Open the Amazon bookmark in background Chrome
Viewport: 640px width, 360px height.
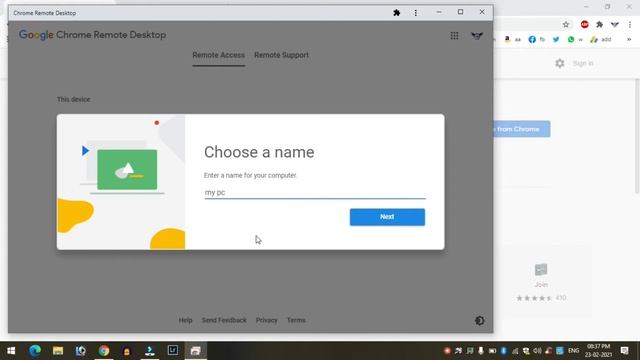[512, 39]
